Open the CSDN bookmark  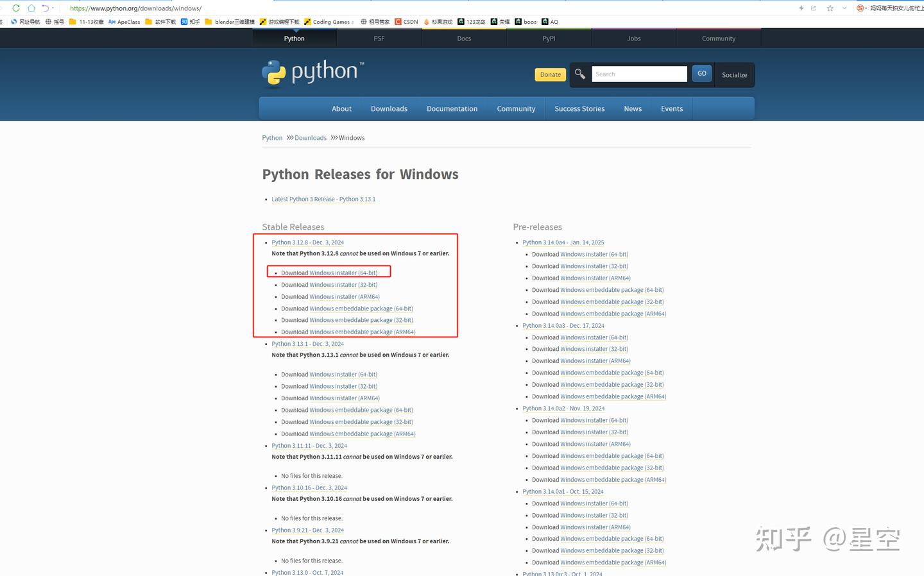click(406, 22)
